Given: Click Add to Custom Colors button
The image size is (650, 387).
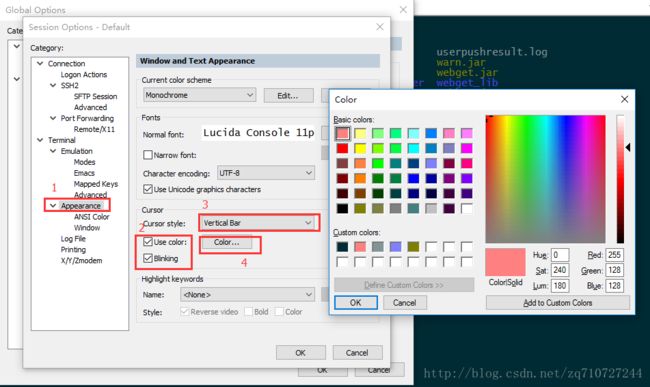Looking at the screenshot, I should [558, 303].
